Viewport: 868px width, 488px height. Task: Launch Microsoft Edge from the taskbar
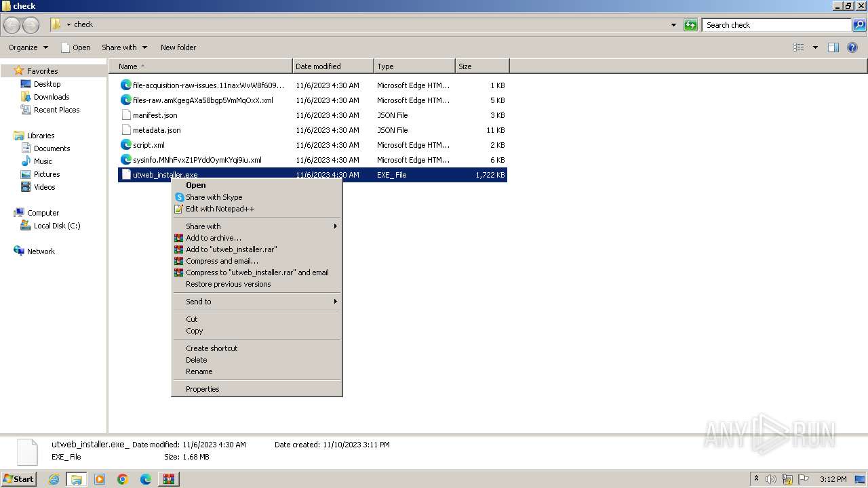coord(146,479)
